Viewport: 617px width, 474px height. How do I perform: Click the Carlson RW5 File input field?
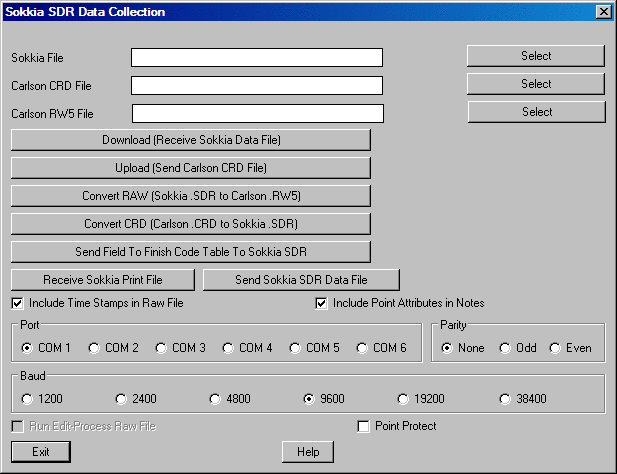[258, 113]
